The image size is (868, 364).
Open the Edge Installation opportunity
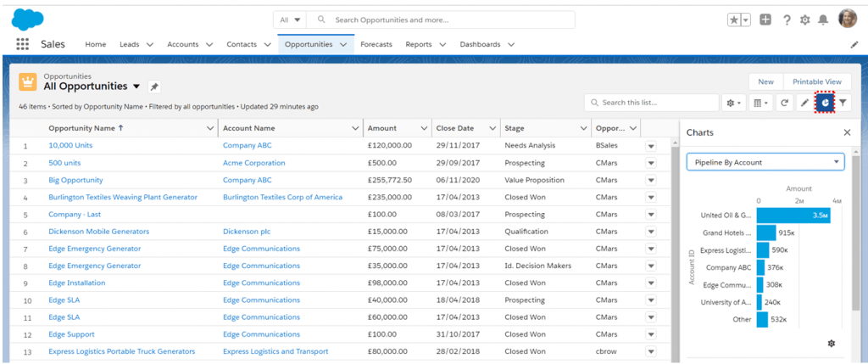(77, 283)
